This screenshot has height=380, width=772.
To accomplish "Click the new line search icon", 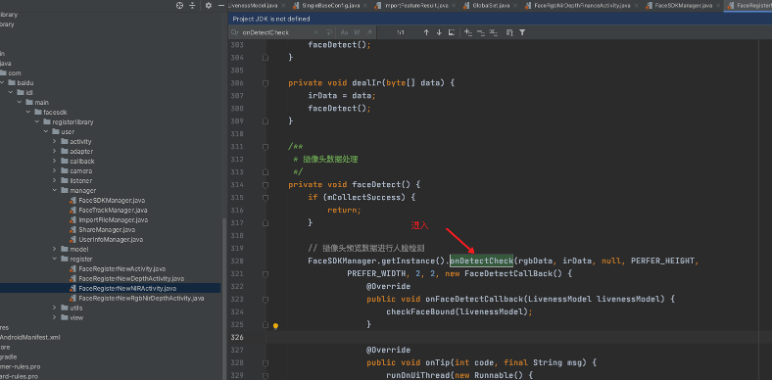I will (x=328, y=32).
